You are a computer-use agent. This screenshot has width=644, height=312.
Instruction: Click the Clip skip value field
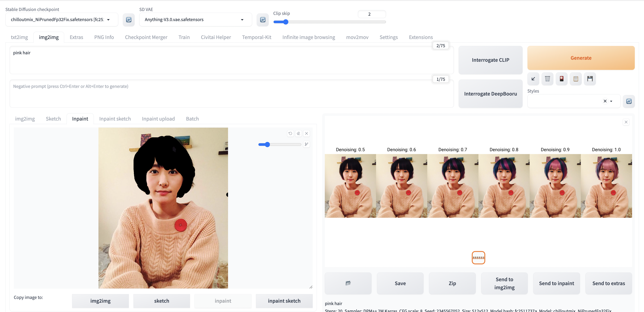[372, 14]
